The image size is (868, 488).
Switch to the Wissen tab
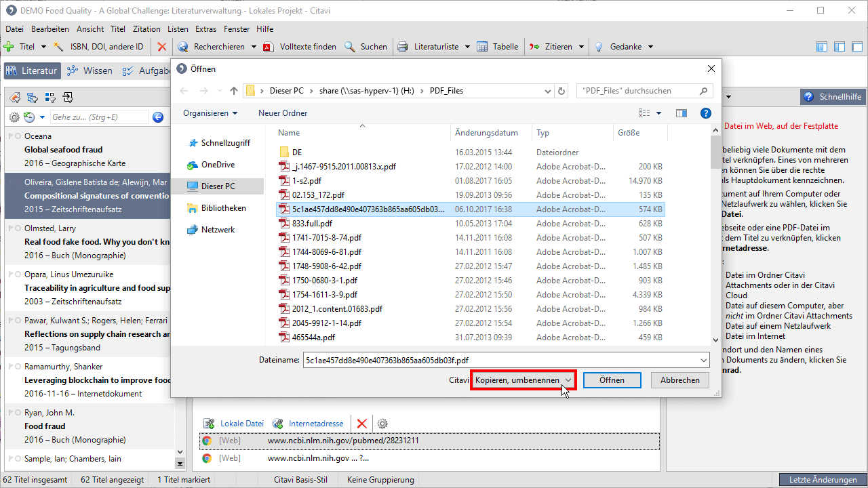(x=90, y=71)
